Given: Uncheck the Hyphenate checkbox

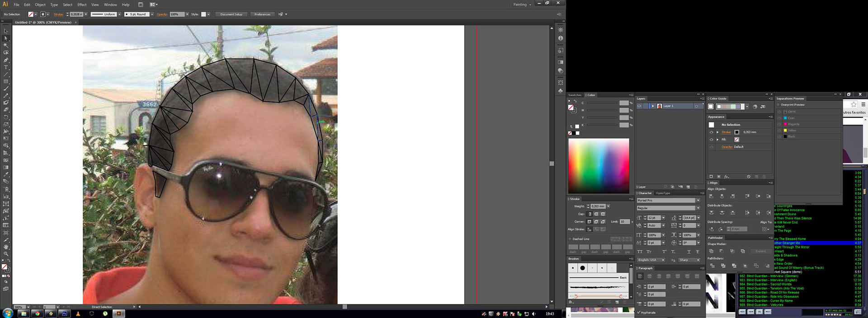Looking at the screenshot, I should (x=638, y=313).
